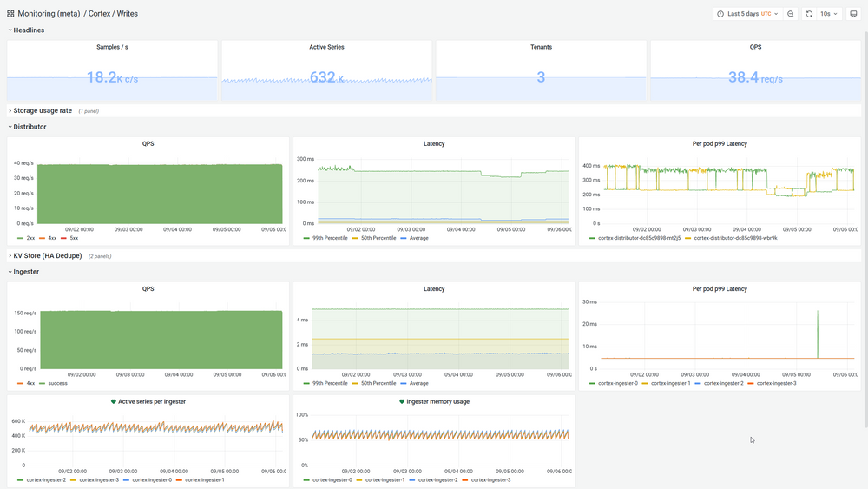The height and width of the screenshot is (489, 868).
Task: Open the Per pod p99 Latency panel title menu in Distributor
Action: coord(719,143)
